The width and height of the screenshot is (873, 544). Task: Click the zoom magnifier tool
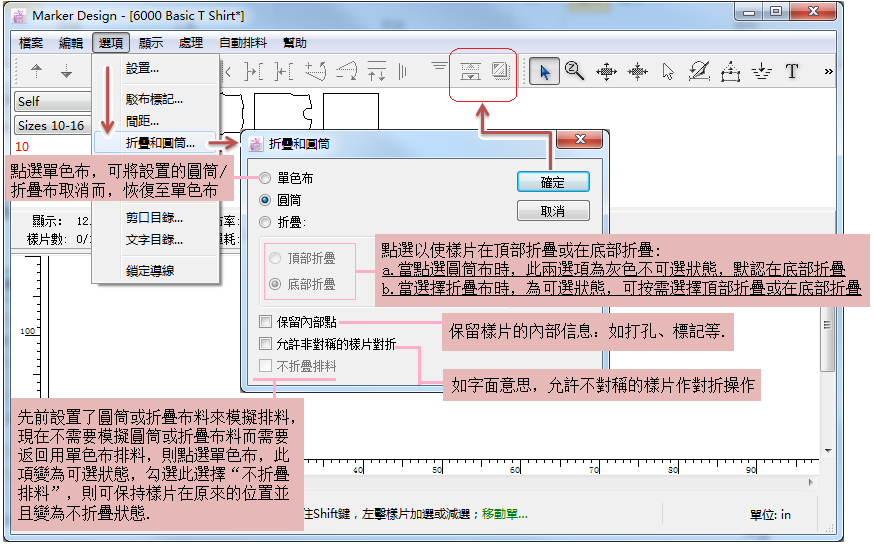(x=574, y=71)
